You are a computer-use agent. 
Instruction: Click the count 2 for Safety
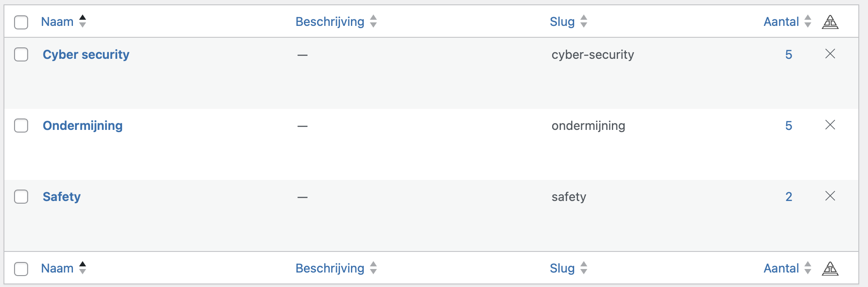(x=788, y=197)
